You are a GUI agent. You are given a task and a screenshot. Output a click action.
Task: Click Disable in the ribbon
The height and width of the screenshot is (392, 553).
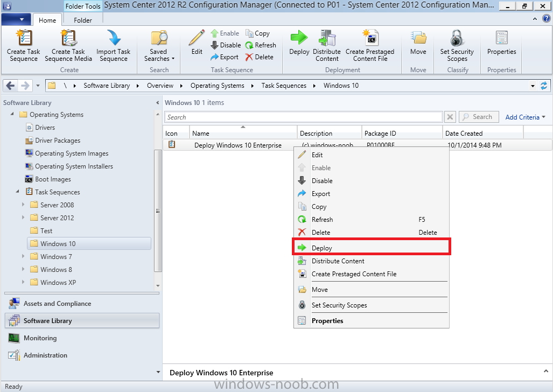226,45
